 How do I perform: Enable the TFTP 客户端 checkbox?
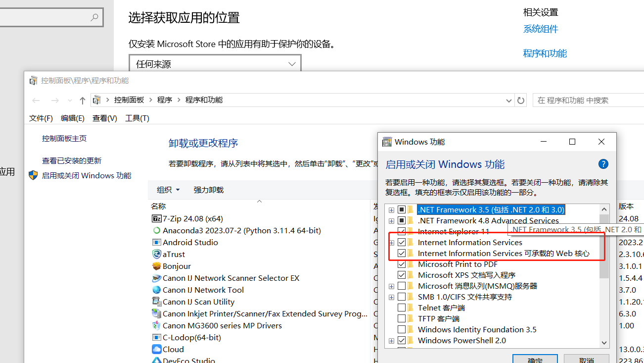(402, 318)
